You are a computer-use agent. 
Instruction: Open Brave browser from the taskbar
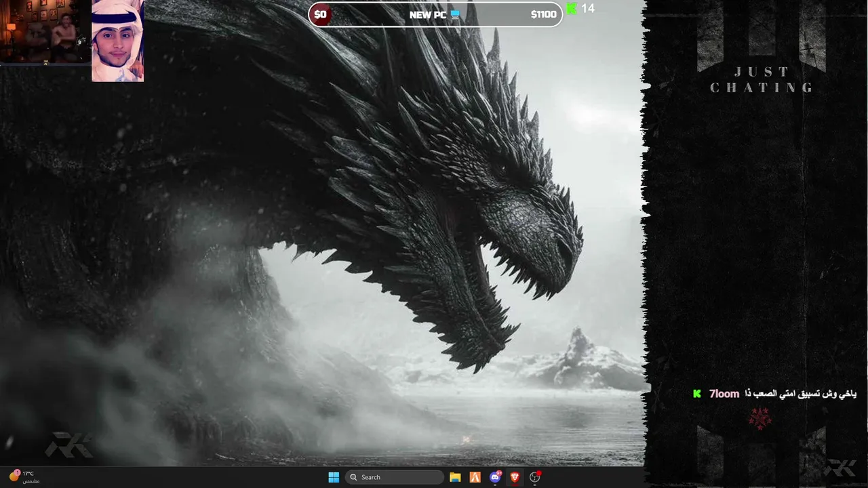(x=515, y=477)
